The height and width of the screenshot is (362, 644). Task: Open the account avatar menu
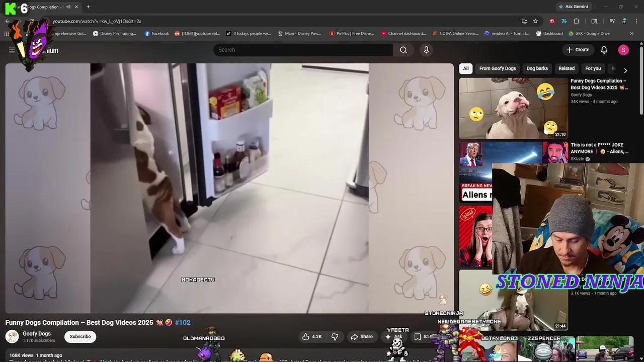(x=623, y=50)
